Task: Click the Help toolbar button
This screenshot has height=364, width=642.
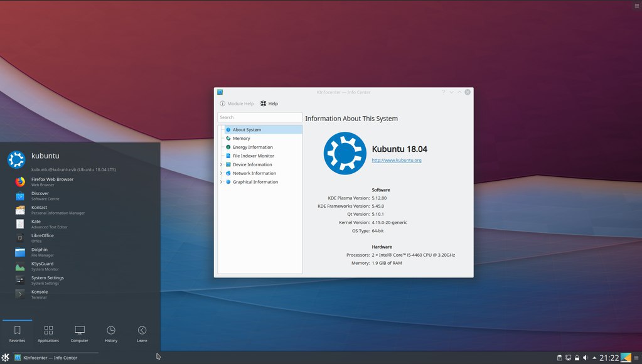Action: tap(269, 104)
